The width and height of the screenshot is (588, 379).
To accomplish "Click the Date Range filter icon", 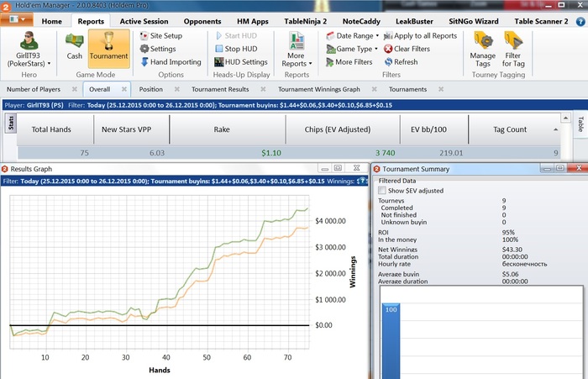I will (330, 36).
